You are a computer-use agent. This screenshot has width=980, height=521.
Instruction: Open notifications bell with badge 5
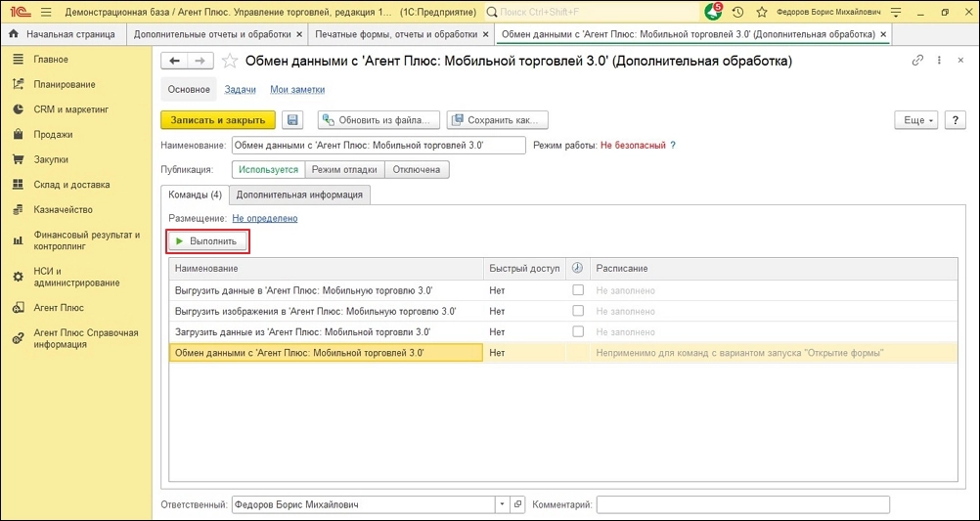tap(713, 12)
